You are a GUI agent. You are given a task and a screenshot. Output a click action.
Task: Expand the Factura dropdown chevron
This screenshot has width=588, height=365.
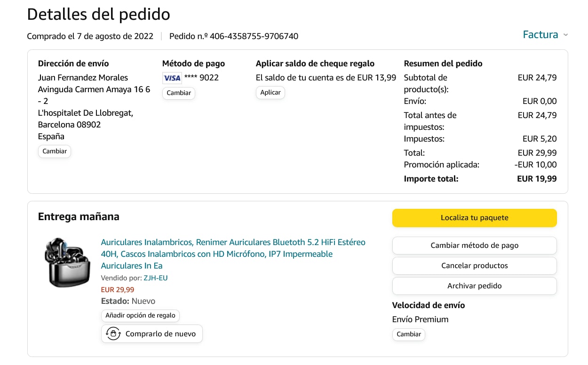pyautogui.click(x=565, y=35)
